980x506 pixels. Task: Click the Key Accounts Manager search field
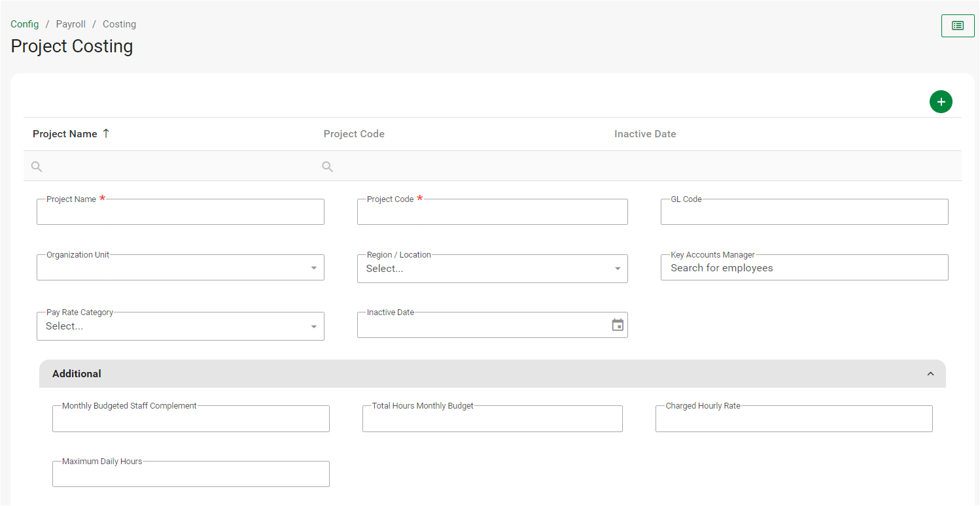(804, 268)
